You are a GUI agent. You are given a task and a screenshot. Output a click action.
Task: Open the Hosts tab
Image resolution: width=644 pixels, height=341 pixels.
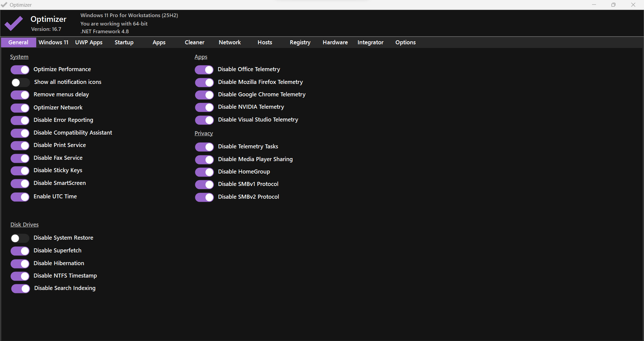(x=265, y=42)
